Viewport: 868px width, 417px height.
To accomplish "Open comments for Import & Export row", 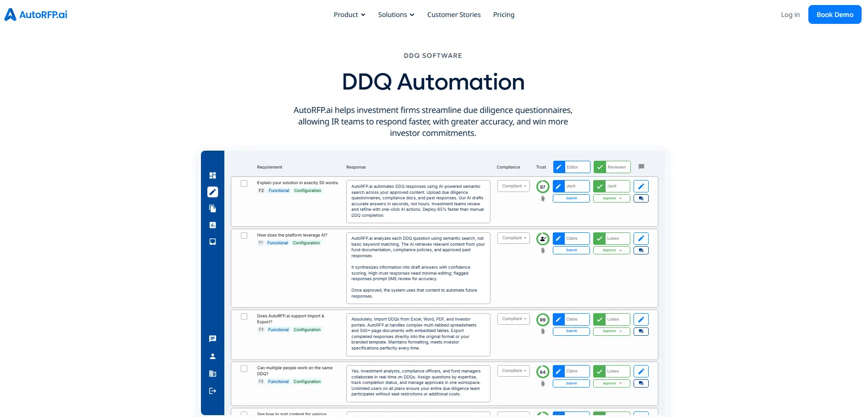I will 641,331.
